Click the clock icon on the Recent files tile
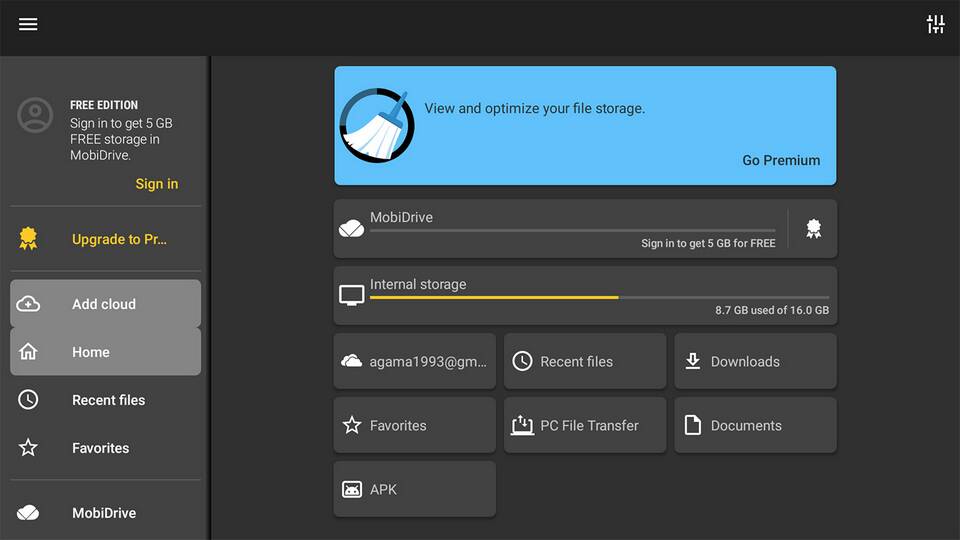 click(x=522, y=361)
